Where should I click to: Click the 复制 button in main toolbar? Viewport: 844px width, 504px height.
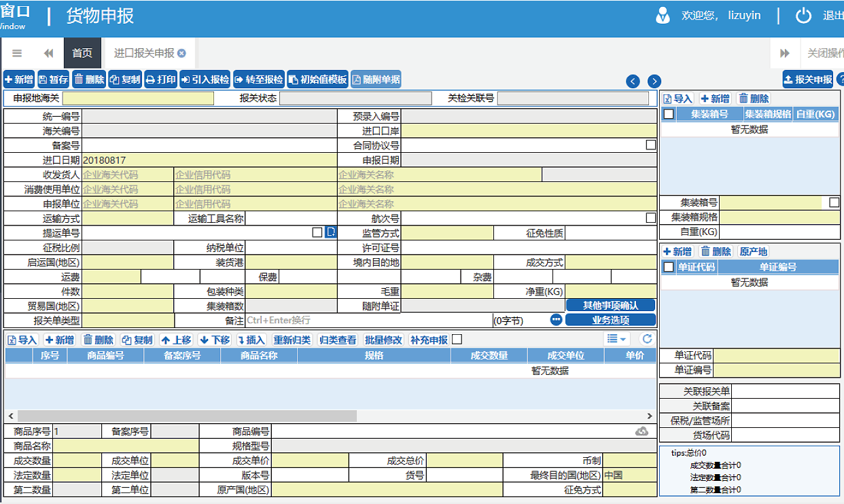[x=125, y=79]
